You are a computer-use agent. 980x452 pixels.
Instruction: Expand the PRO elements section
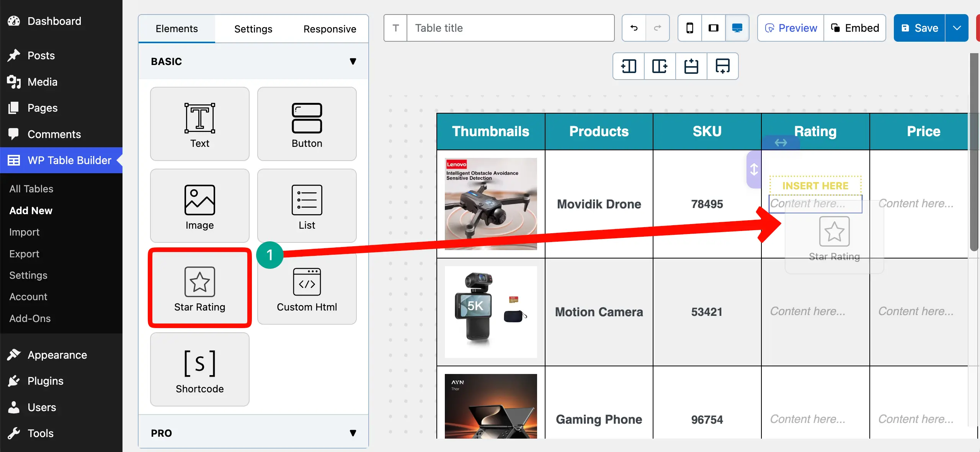tap(353, 432)
